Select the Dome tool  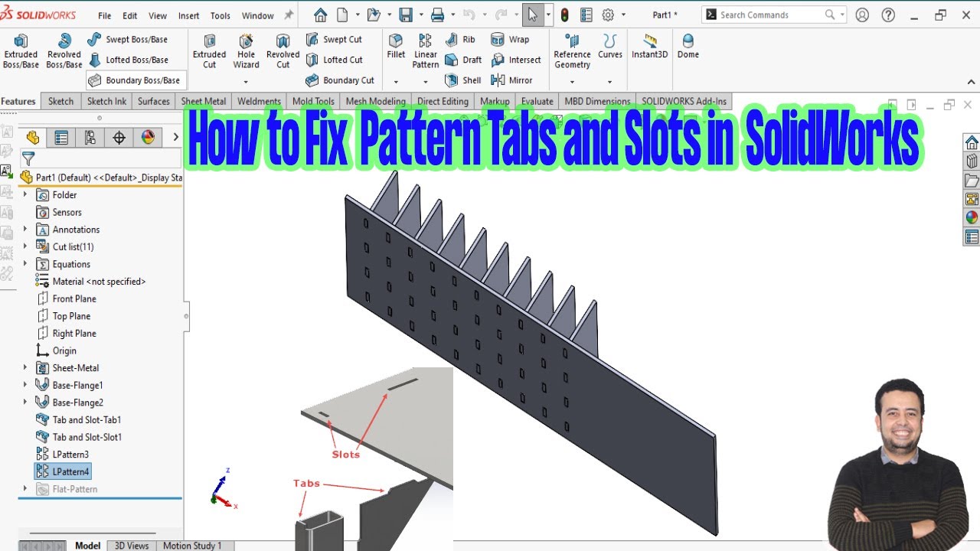tap(688, 46)
